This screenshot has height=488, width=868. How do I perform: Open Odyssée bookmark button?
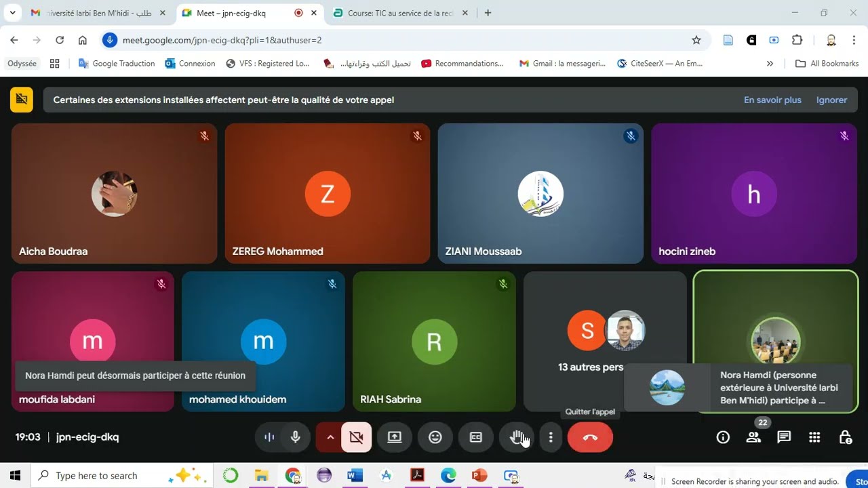pyautogui.click(x=22, y=63)
